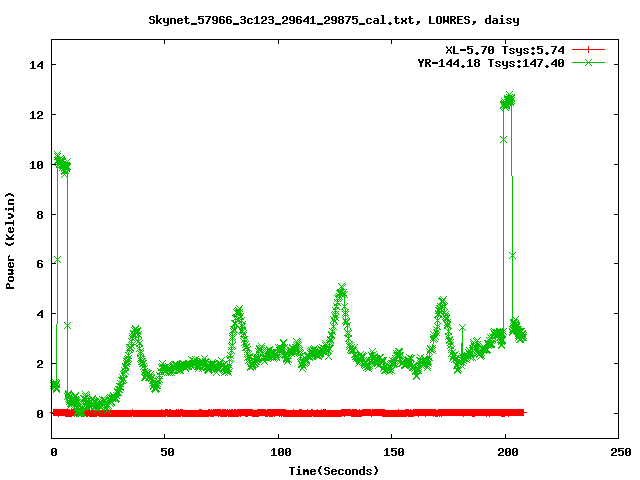Viewport: 640px width, 480px height.
Task: Click the y-axis tick label 2
Action: [40, 364]
